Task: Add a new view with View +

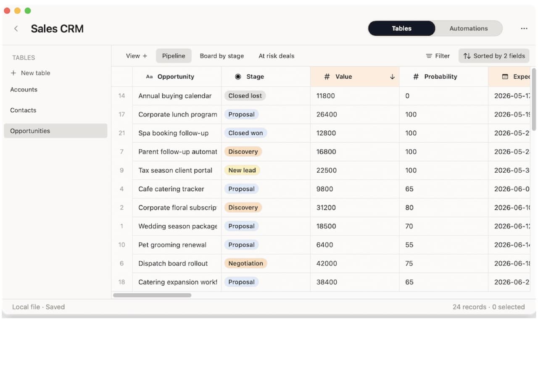Action: 137,56
